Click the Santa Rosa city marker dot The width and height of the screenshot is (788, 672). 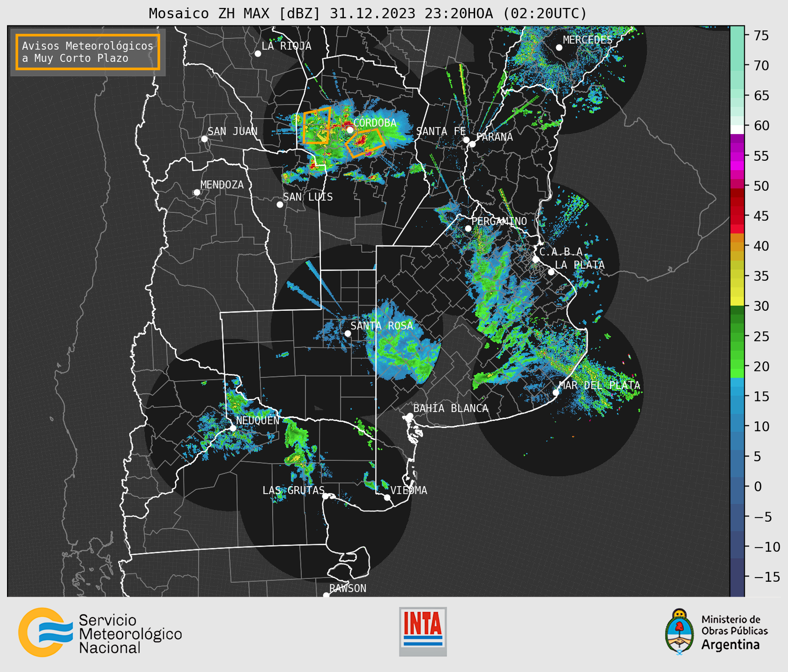click(x=348, y=333)
